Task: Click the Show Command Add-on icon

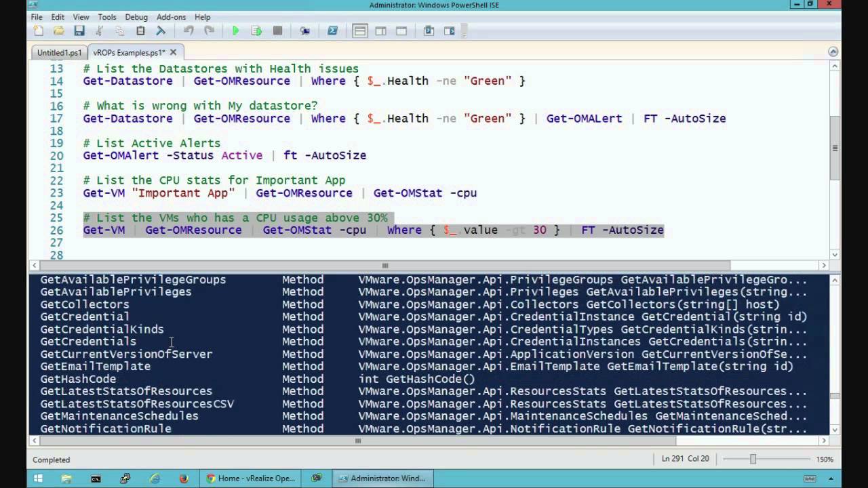Action: [450, 30]
